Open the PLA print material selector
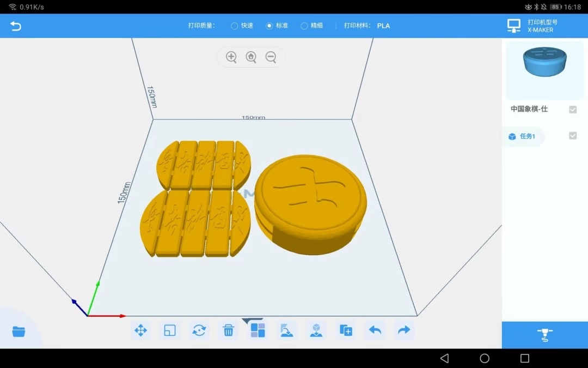The width and height of the screenshot is (588, 368). (x=383, y=25)
